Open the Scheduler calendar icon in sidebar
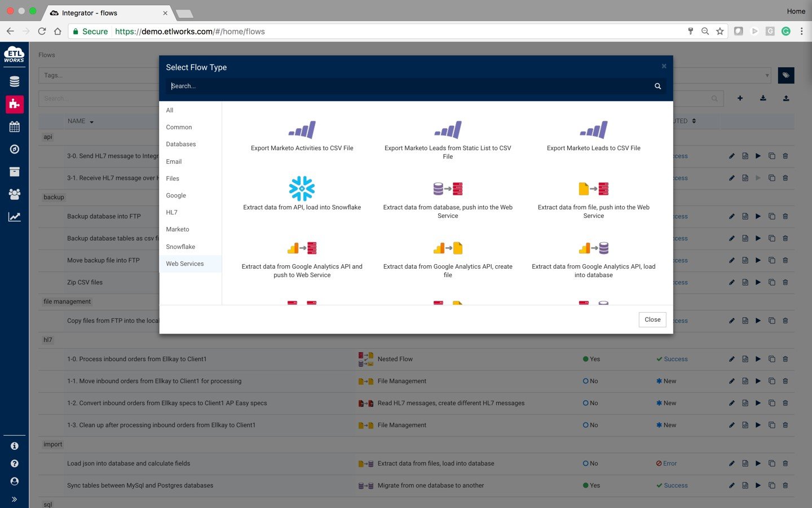 pos(15,126)
